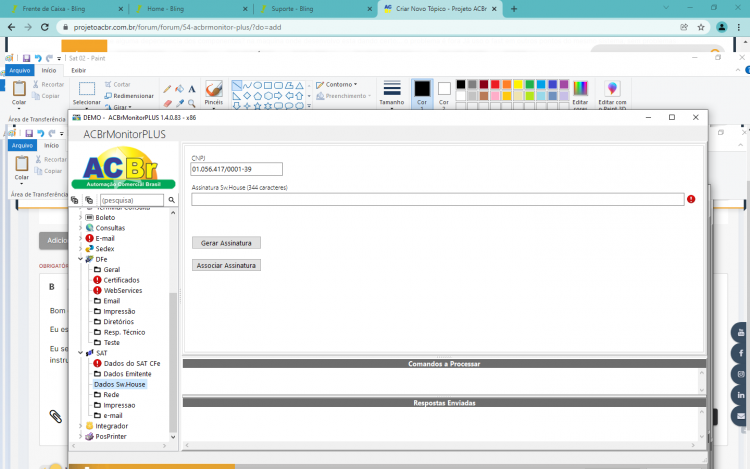Screen dimensions: 750x469
Task: Collapse the SAT tree node
Action: (80, 353)
